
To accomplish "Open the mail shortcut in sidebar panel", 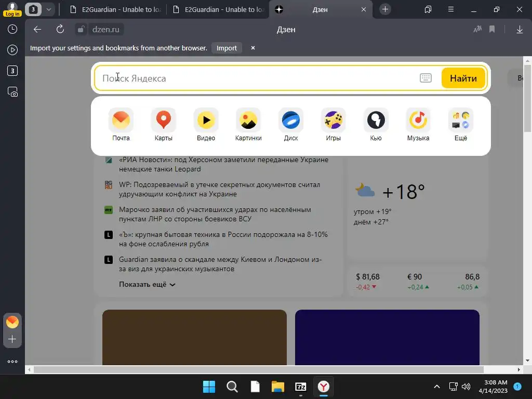I will point(12,322).
